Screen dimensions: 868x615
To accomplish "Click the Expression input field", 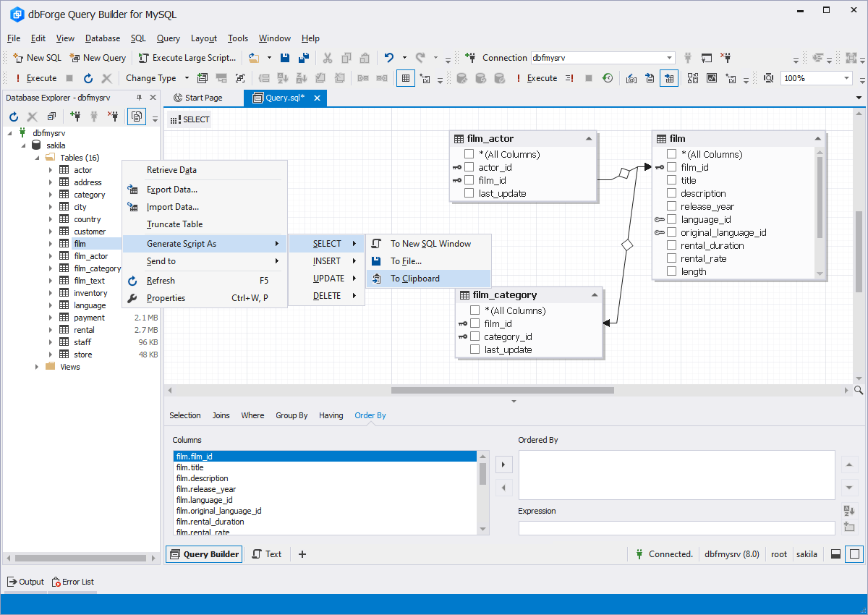I will (676, 527).
